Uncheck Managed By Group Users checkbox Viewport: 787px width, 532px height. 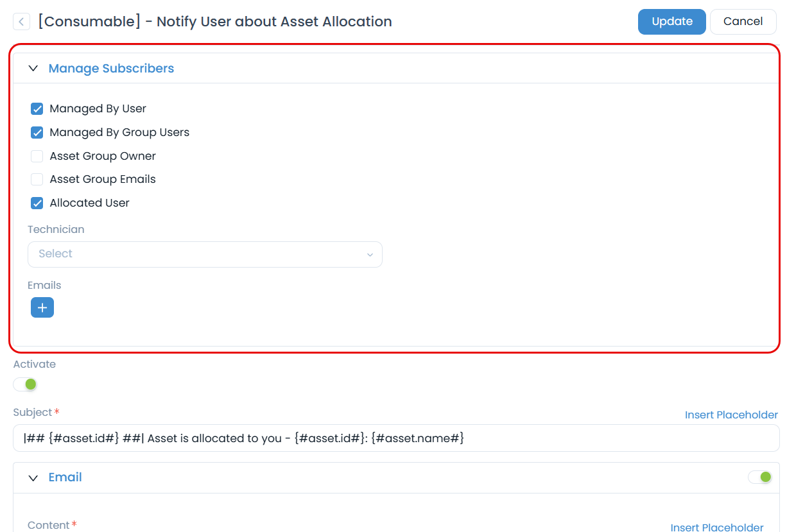pos(37,133)
